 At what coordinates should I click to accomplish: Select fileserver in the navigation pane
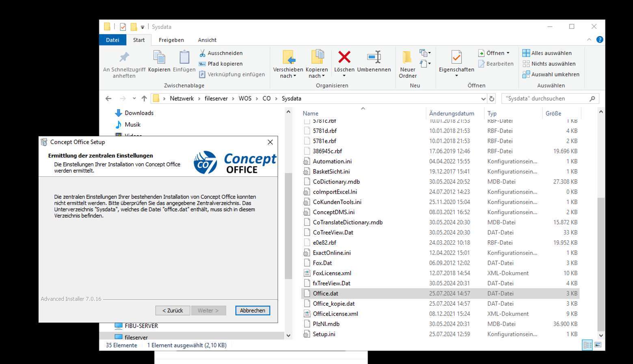coord(136,337)
